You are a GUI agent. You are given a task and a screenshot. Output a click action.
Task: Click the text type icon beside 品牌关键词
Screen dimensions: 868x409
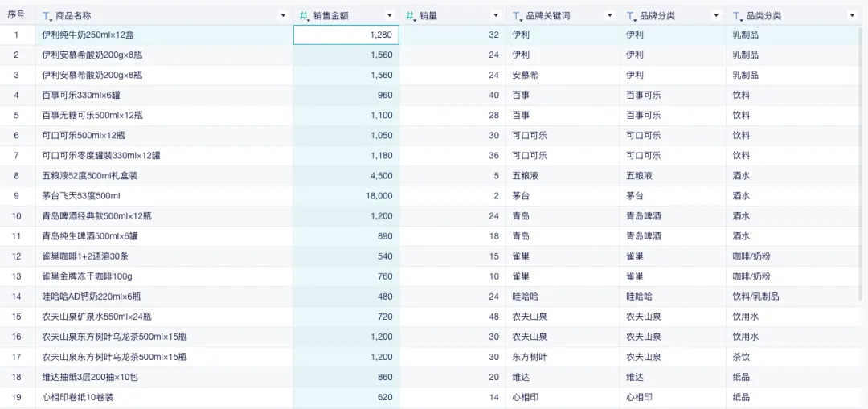(517, 16)
